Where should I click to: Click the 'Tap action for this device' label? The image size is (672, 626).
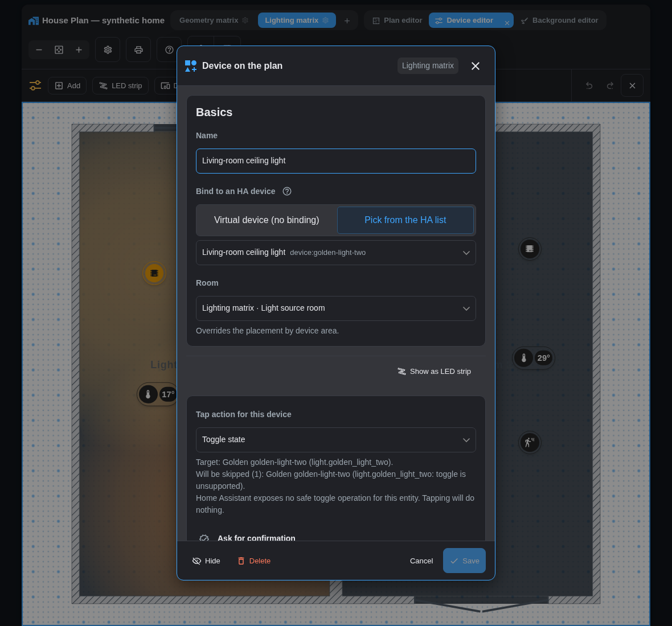(x=243, y=414)
